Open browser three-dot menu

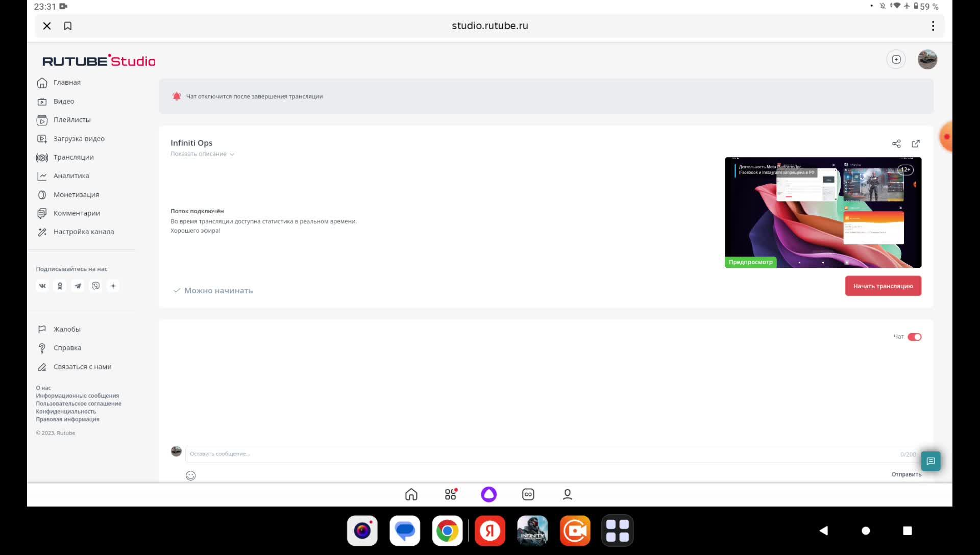point(933,26)
